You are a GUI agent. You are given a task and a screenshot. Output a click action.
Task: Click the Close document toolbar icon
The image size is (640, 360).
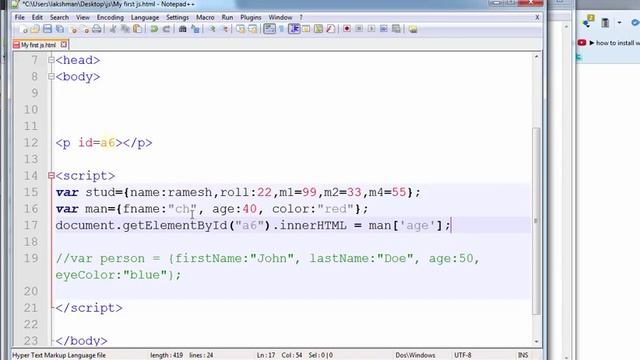pyautogui.click(x=74, y=29)
